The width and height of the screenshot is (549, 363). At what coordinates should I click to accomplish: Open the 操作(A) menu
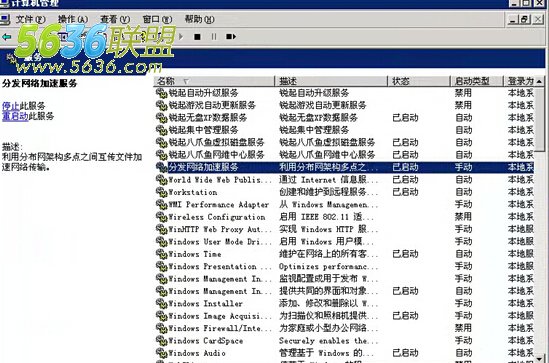[x=73, y=19]
